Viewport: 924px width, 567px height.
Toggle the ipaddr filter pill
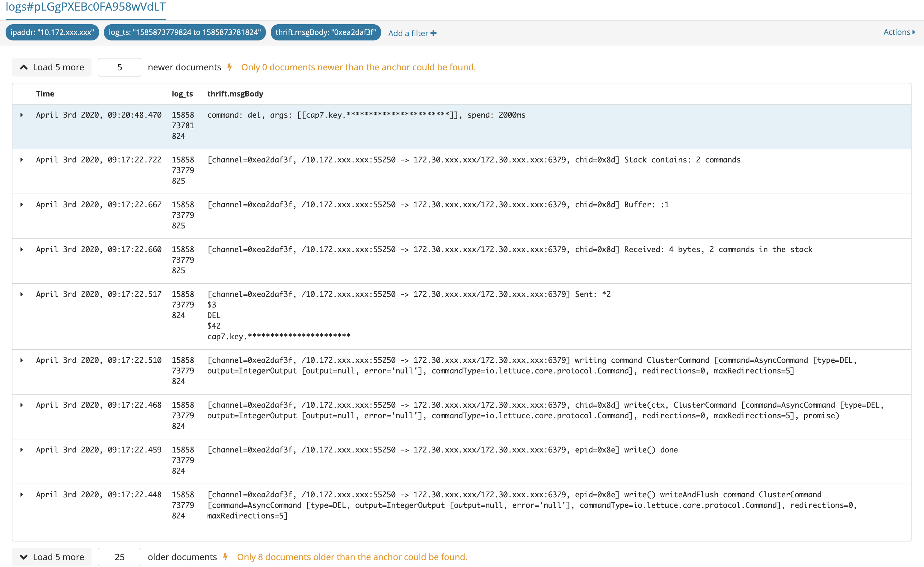(x=52, y=32)
